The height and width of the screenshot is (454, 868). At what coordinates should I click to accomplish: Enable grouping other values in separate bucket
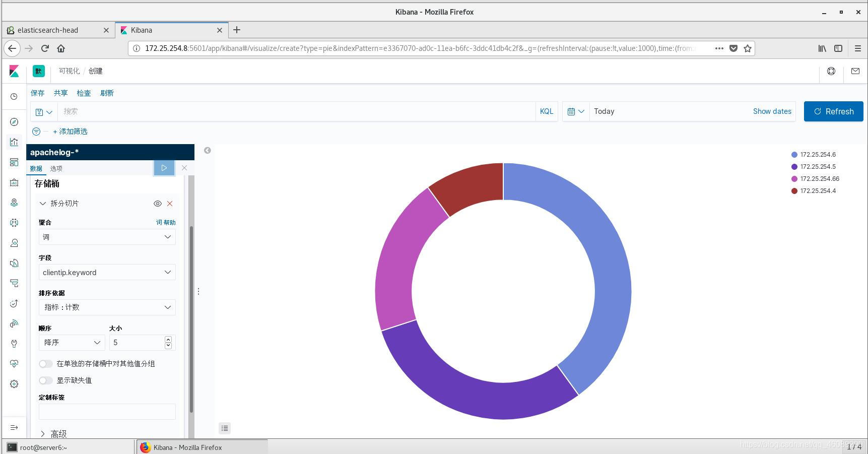[x=46, y=364]
